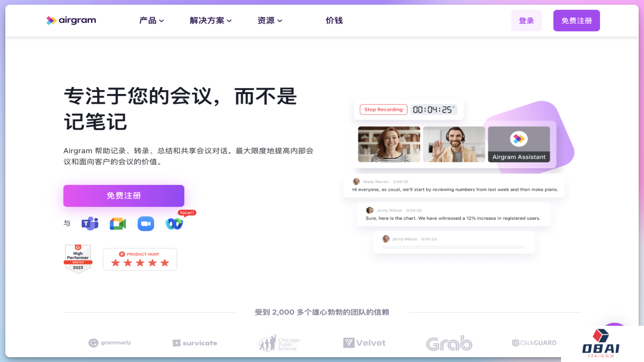644x362 pixels.
Task: Expand the 解决方案 dropdown menu
Action: coord(211,21)
